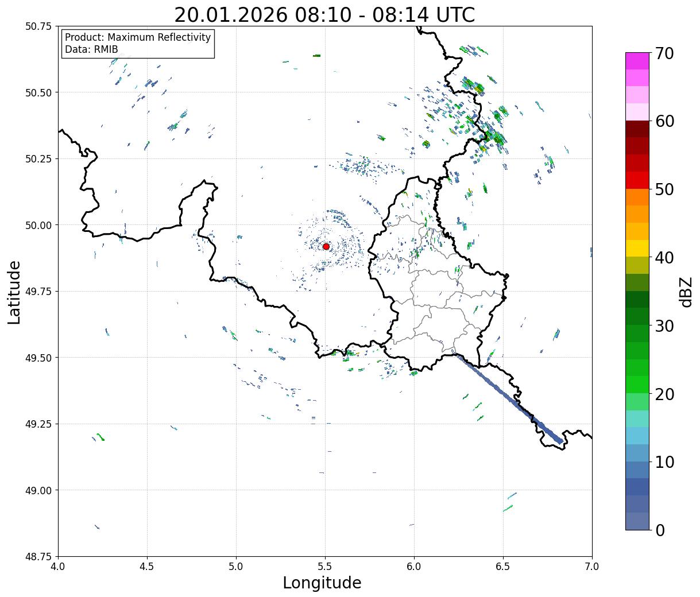Click the colorbar tick label 20
The image size is (700, 597).
pyautogui.click(x=664, y=394)
